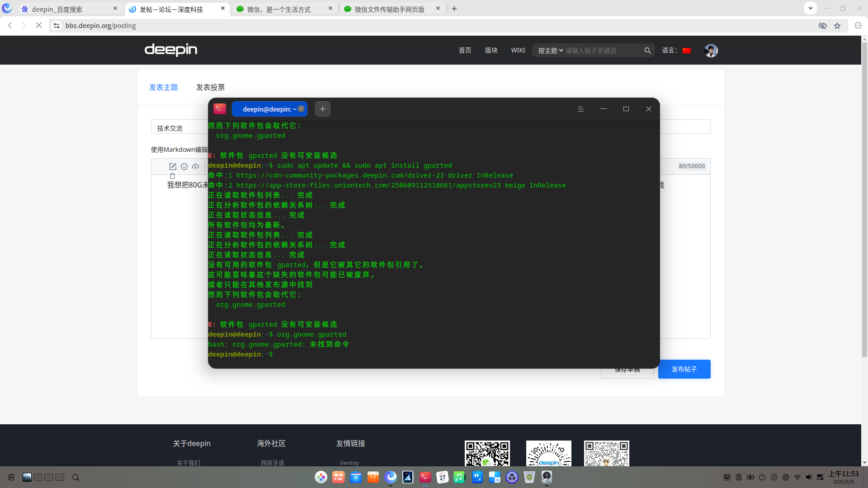Open the emoji picker in the editor toolbar
Image resolution: width=868 pixels, height=488 pixels.
coord(184,167)
